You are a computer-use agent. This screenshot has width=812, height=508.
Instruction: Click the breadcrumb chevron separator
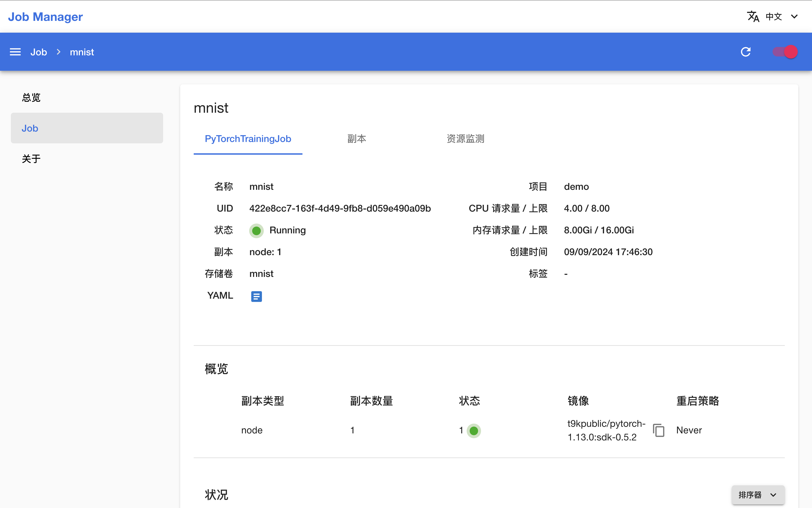tap(59, 52)
